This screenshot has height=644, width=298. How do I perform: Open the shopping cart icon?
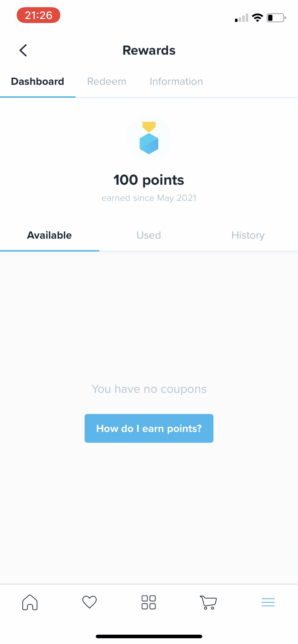(208, 602)
